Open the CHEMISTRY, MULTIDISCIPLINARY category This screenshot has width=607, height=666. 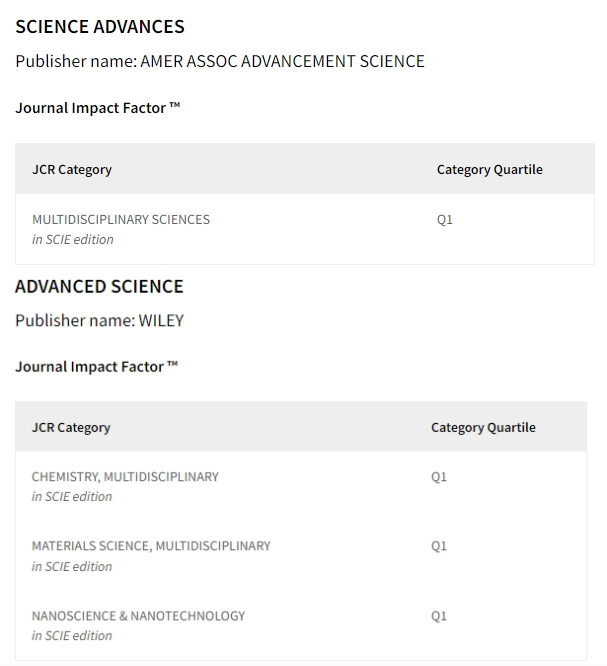click(125, 477)
